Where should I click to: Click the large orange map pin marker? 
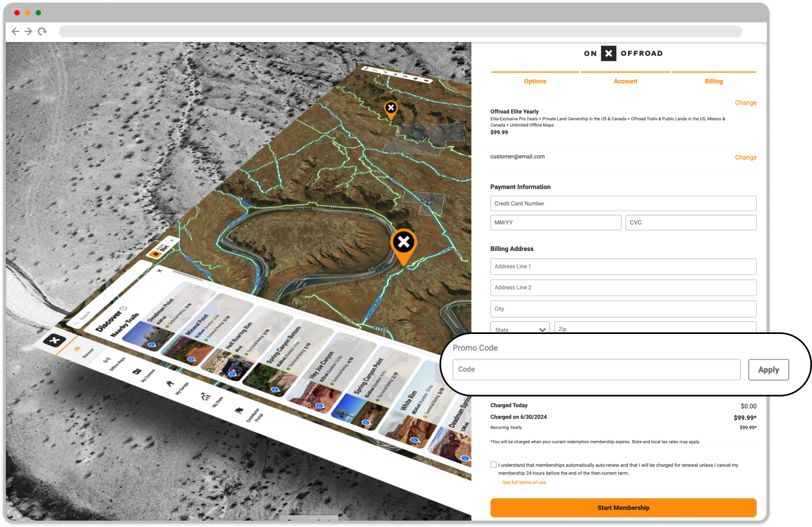tap(404, 245)
